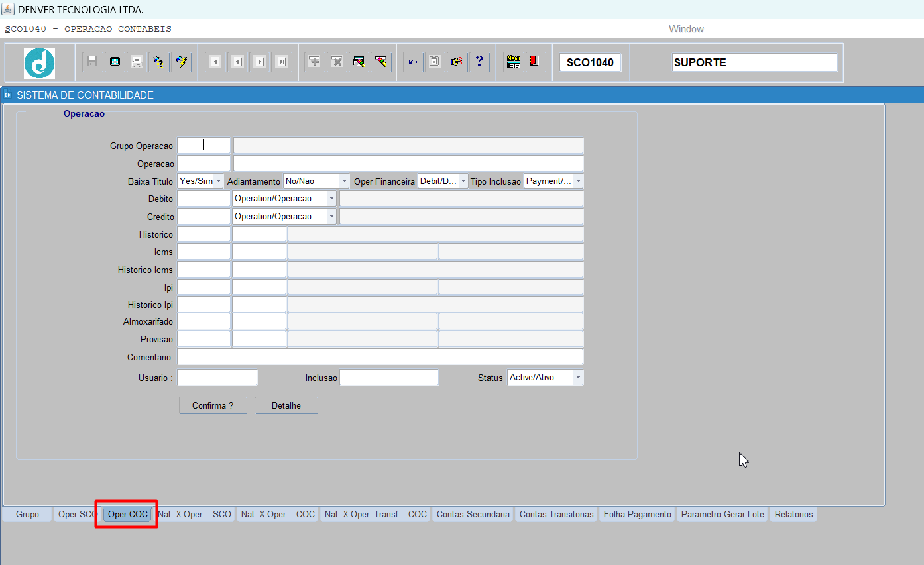Screen dimensions: 924x565
Task: Open the Credito Operation/Operacao dropdown
Action: pyautogui.click(x=284, y=217)
